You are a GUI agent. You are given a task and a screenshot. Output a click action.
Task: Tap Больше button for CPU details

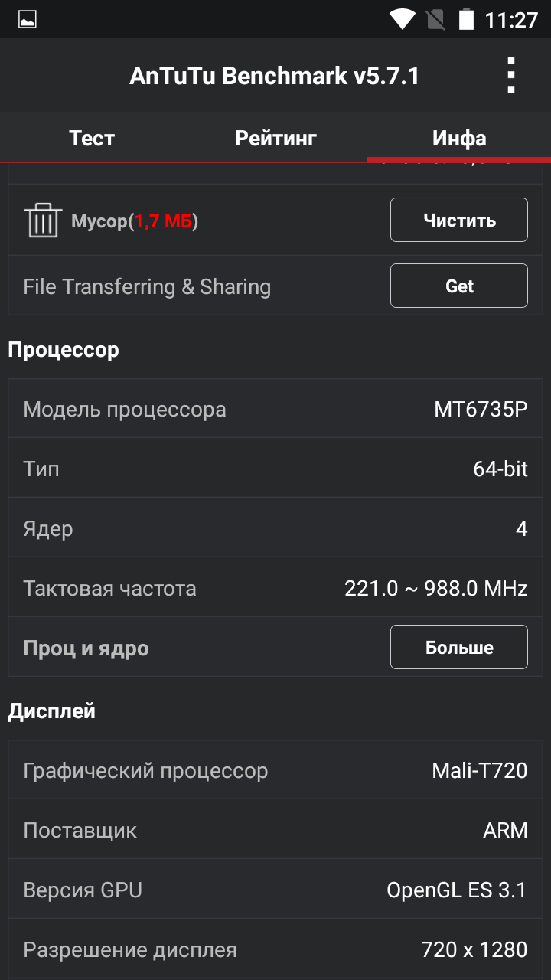459,648
